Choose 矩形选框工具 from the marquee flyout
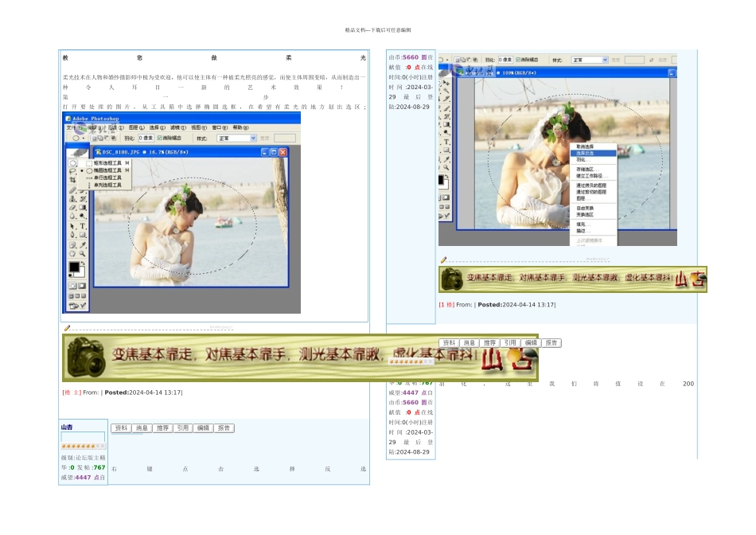The image size is (756, 535). click(107, 163)
